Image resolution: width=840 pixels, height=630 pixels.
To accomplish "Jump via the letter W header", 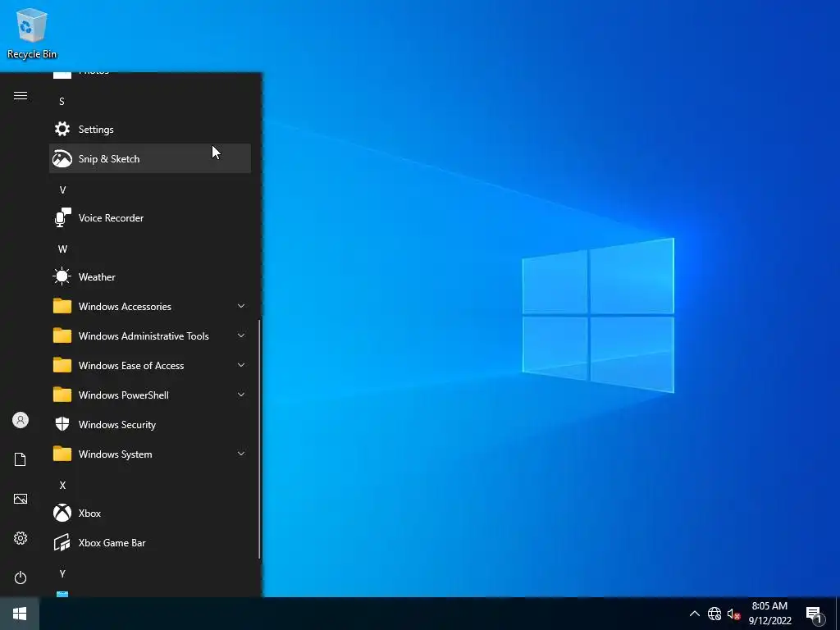I will coord(62,249).
